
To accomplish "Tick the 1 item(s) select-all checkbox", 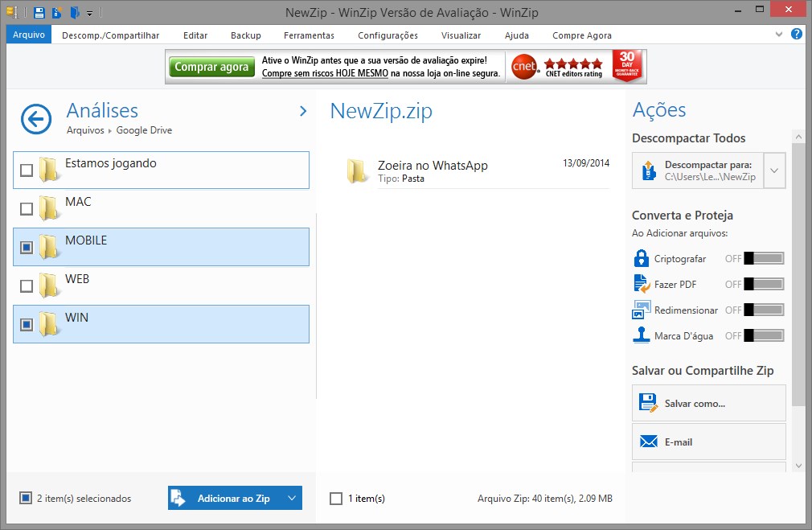I will (x=336, y=499).
